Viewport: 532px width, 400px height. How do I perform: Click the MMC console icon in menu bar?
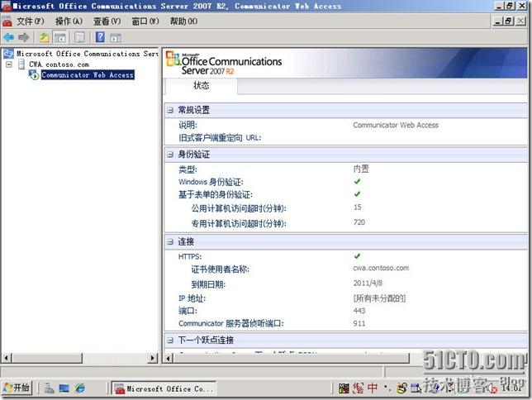7,21
